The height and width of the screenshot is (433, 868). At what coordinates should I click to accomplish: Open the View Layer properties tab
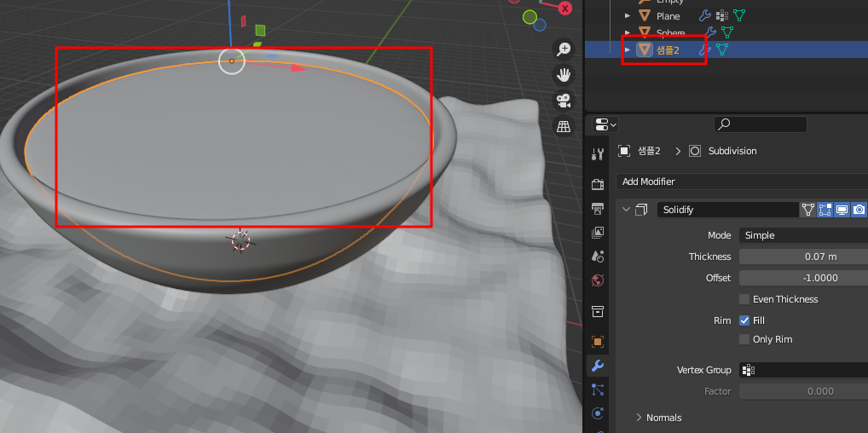[x=598, y=233]
